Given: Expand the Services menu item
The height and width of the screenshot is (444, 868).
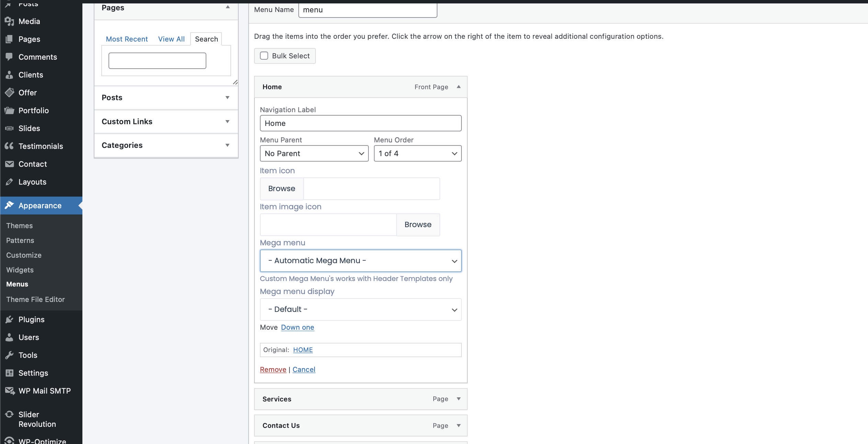Looking at the screenshot, I should pyautogui.click(x=459, y=399).
